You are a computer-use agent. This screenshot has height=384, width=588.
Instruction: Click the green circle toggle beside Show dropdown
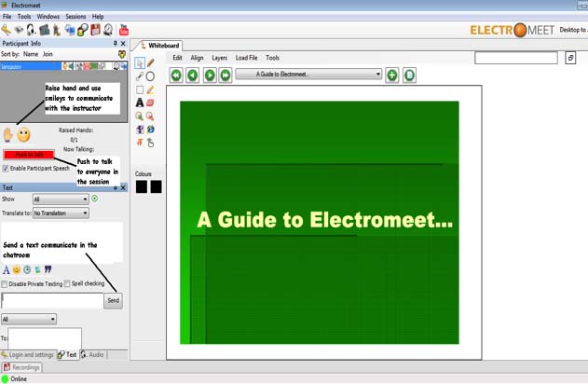tap(94, 199)
